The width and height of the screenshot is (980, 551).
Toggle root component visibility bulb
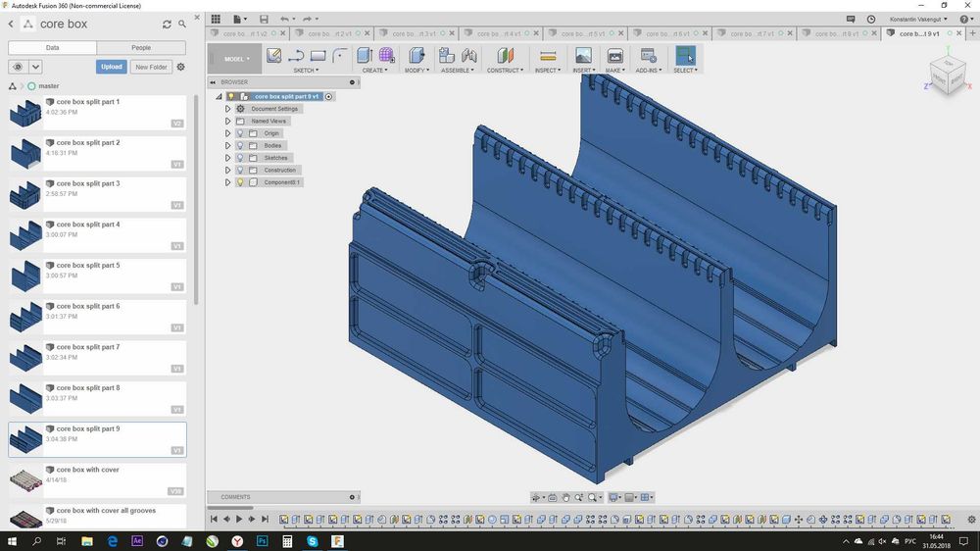(x=231, y=96)
